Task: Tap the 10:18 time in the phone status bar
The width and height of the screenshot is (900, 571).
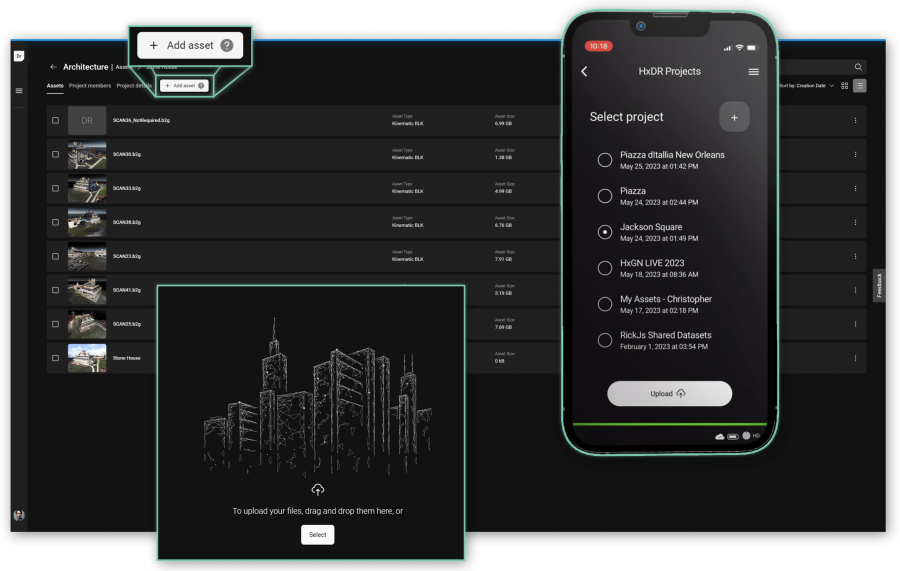Action: pyautogui.click(x=599, y=46)
